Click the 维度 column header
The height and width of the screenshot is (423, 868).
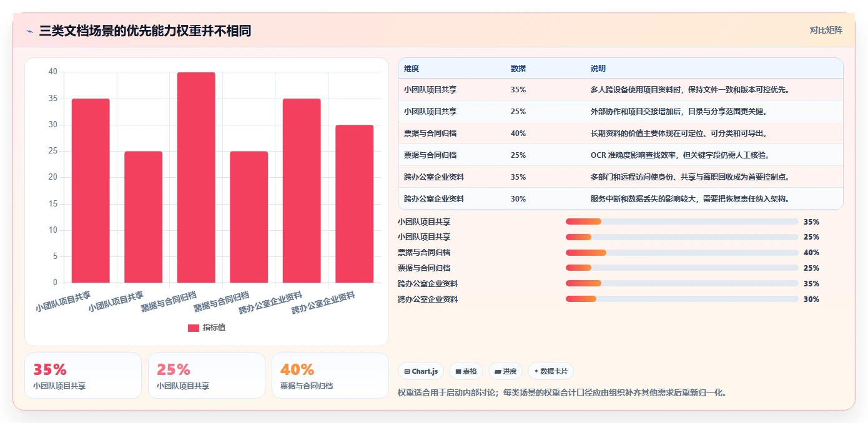coord(412,69)
